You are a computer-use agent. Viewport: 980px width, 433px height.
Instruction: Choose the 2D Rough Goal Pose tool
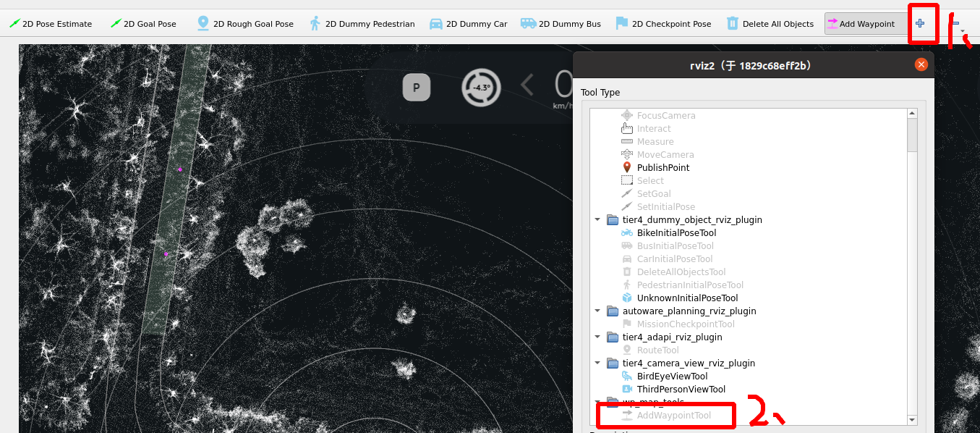tap(245, 24)
